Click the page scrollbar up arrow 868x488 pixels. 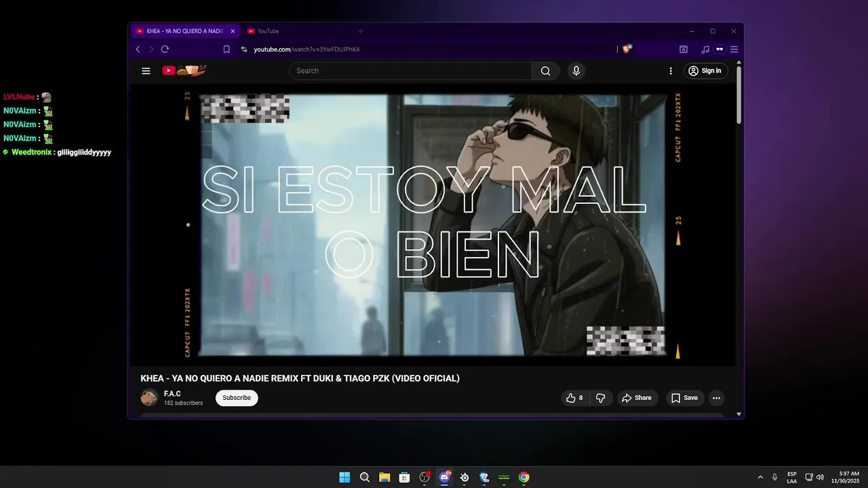coord(739,62)
